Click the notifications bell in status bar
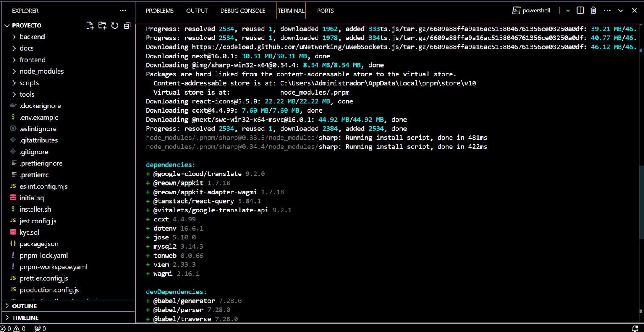 tap(635, 328)
